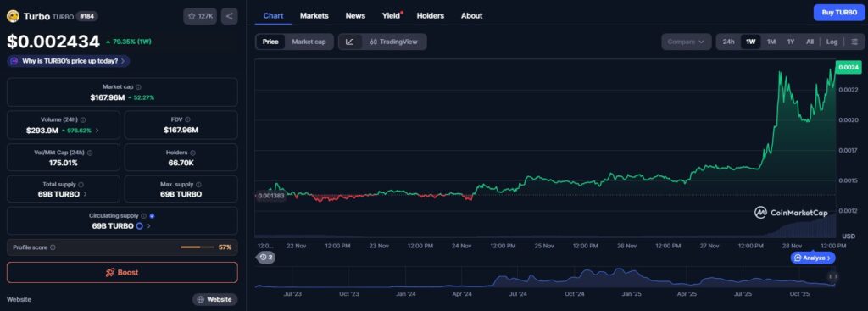Switch to line chart icon

pyautogui.click(x=350, y=42)
